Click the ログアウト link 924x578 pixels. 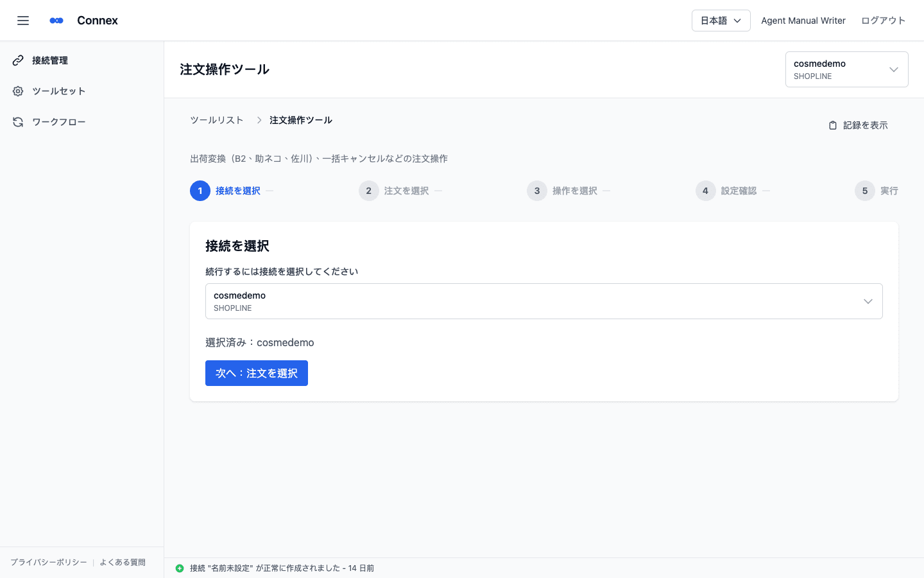coord(883,21)
